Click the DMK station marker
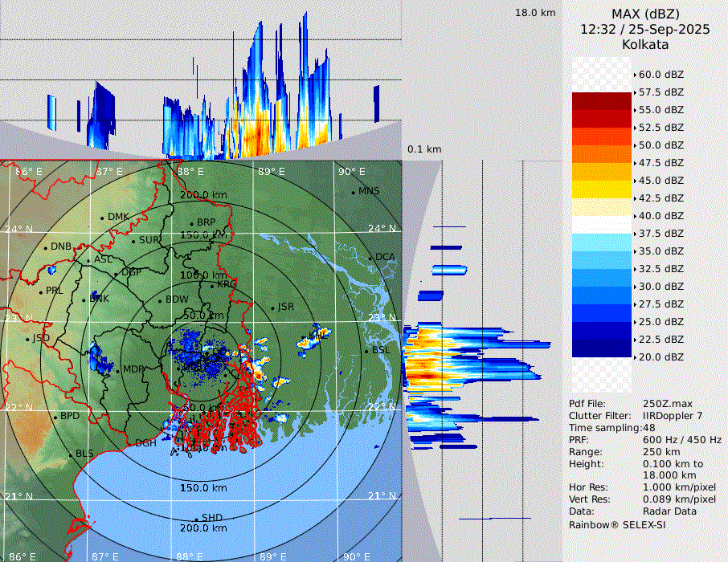The image size is (728, 562). [x=102, y=218]
